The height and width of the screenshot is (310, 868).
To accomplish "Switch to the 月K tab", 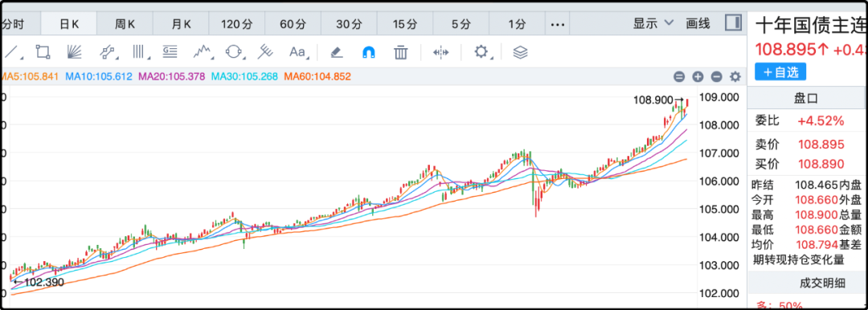I will (181, 24).
